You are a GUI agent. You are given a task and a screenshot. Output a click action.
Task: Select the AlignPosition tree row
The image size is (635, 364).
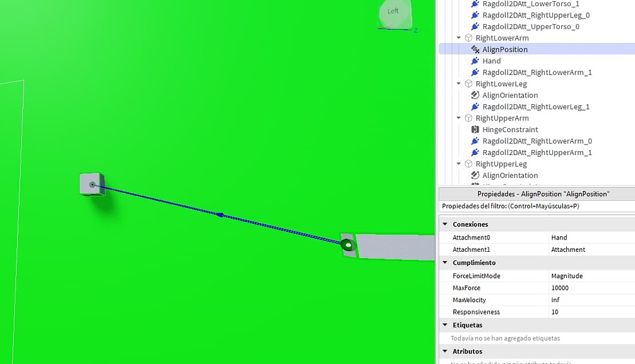click(x=537, y=50)
